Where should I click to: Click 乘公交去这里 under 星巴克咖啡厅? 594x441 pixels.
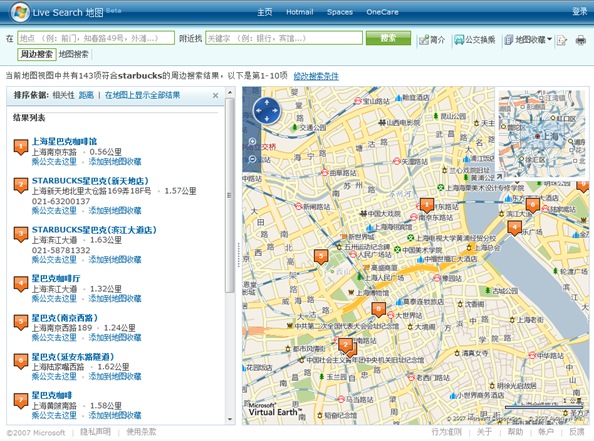point(54,299)
